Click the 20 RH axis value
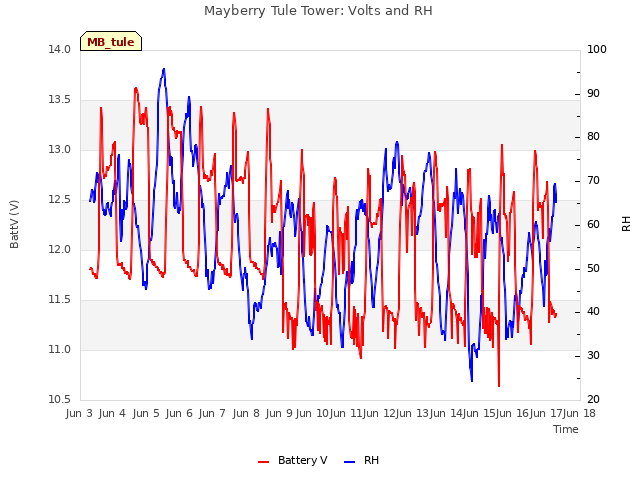Image resolution: width=640 pixels, height=480 pixels. (x=593, y=400)
